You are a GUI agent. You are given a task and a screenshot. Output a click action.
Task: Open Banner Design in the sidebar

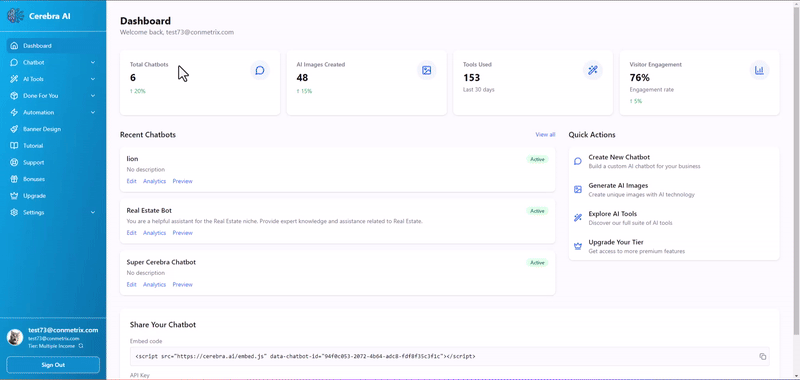tap(53, 129)
